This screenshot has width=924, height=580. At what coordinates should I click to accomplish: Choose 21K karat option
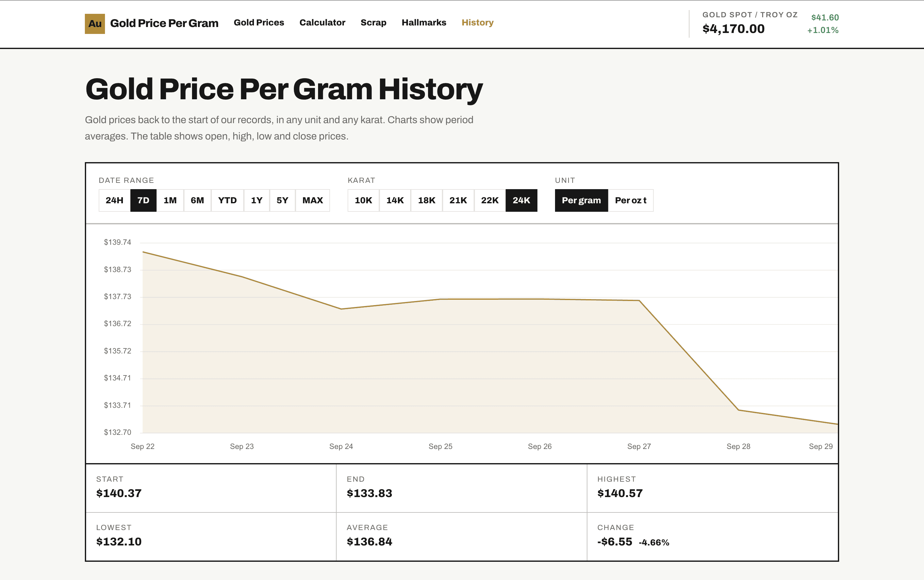pos(458,200)
